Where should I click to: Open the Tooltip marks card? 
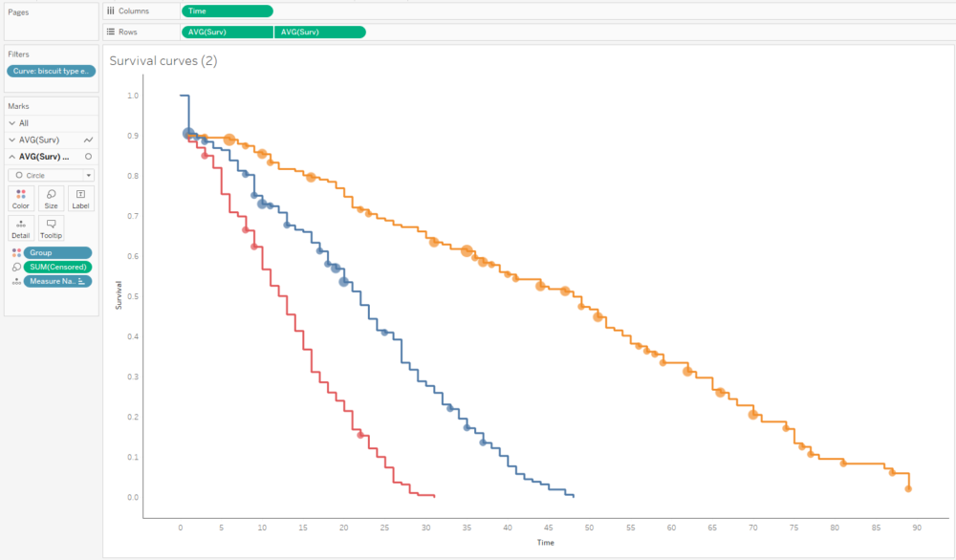click(x=51, y=227)
